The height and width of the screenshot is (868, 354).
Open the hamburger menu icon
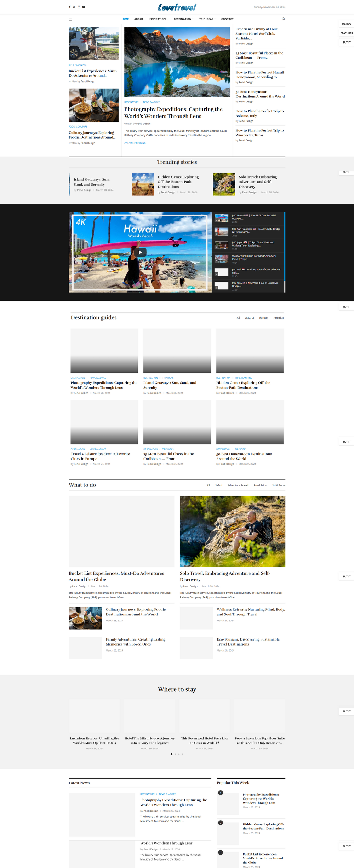click(70, 19)
